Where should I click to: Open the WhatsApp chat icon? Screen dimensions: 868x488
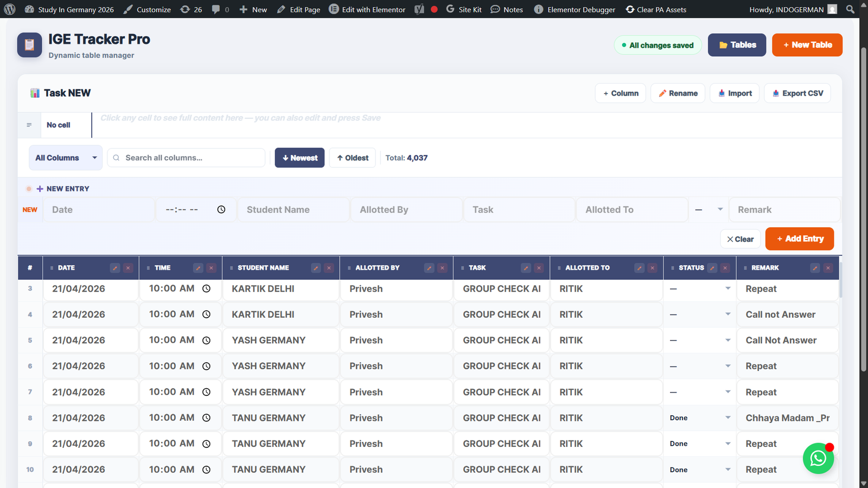click(x=818, y=458)
